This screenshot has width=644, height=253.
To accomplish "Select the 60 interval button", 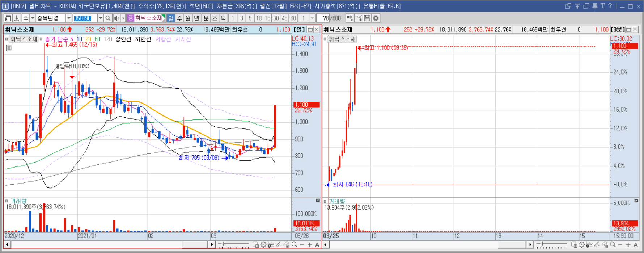I will tap(293, 18).
